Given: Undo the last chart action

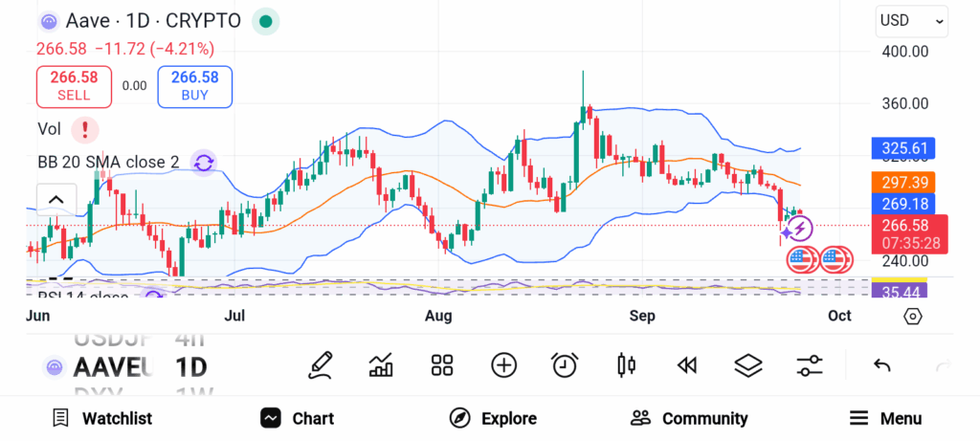Looking at the screenshot, I should tap(882, 364).
